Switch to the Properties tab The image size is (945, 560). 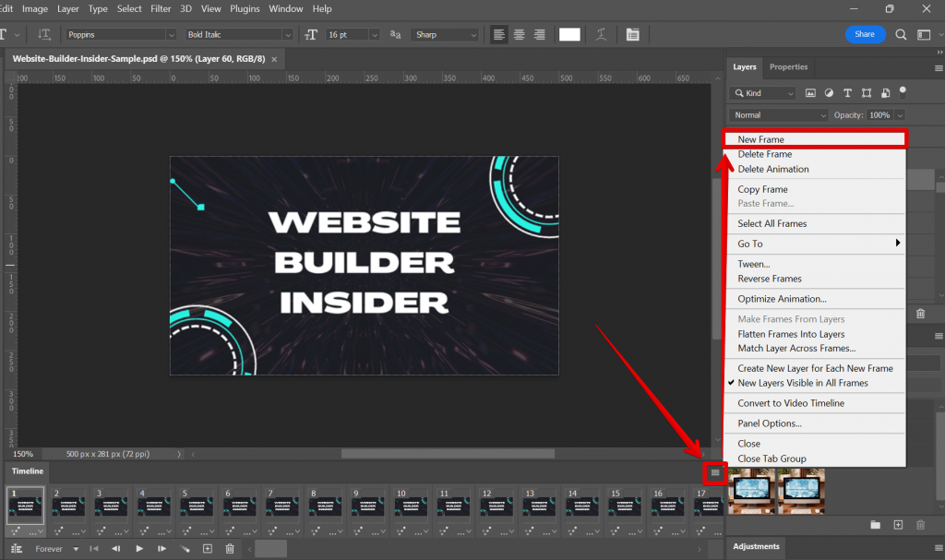pos(789,66)
